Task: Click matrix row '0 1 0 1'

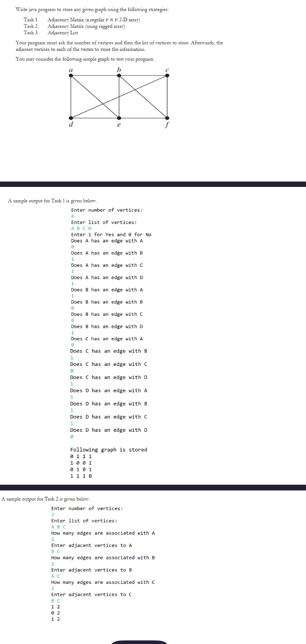Action: (81, 469)
